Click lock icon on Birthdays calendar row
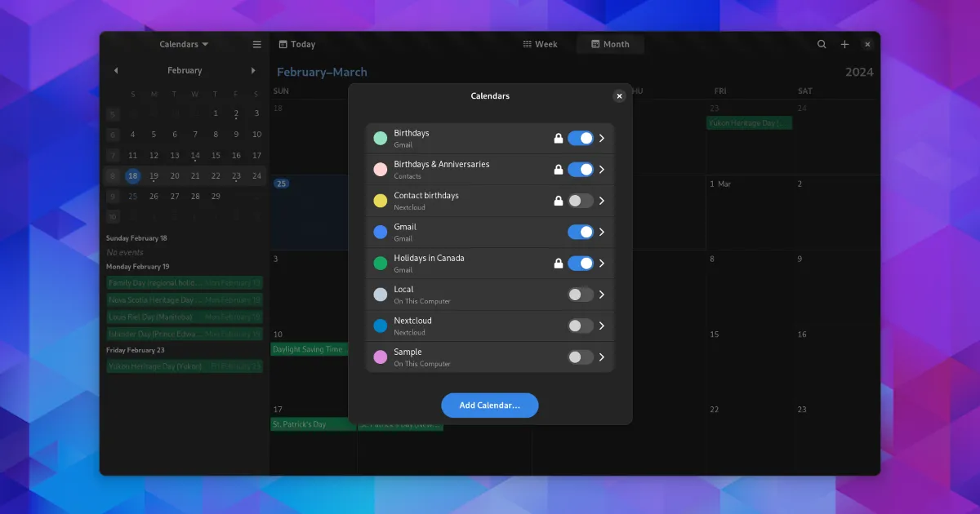This screenshot has width=980, height=514. (559, 139)
